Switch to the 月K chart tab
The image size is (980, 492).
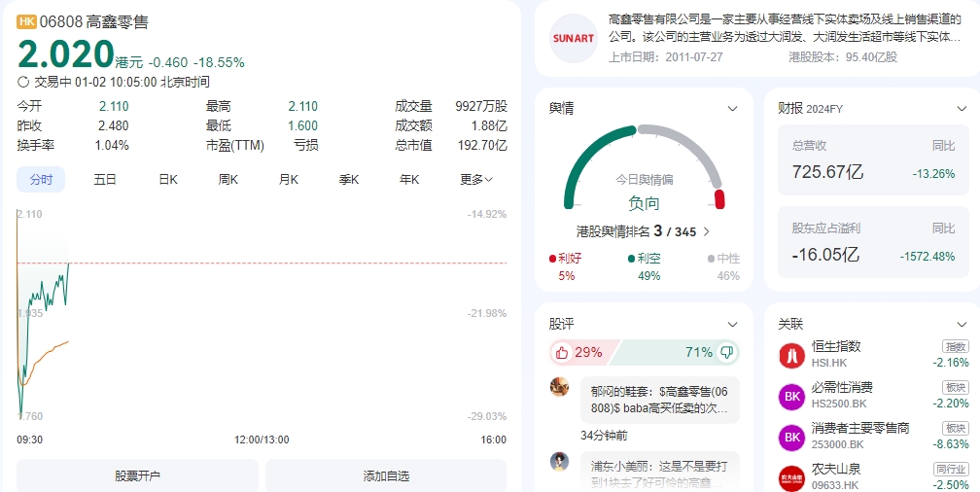click(x=288, y=180)
